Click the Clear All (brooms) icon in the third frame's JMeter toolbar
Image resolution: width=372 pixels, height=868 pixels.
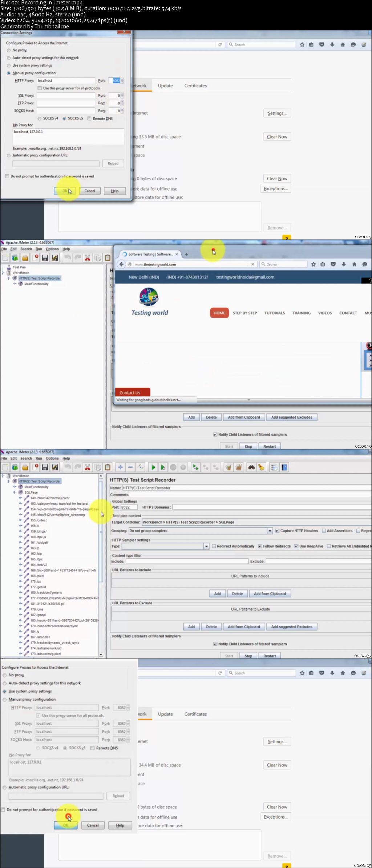click(x=238, y=467)
